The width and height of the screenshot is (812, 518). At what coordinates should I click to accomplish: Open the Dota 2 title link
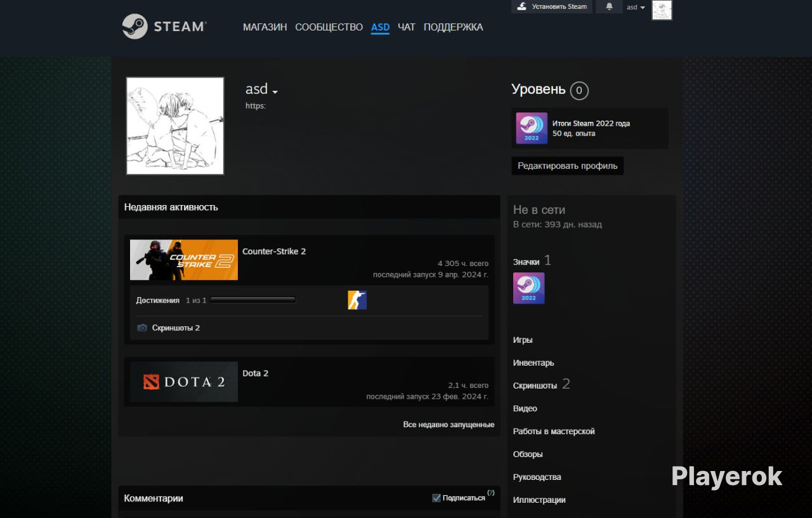(x=256, y=373)
